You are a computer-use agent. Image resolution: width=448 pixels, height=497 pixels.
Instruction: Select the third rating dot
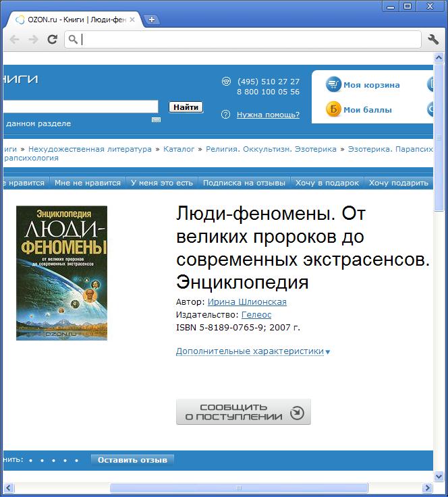pos(53,461)
